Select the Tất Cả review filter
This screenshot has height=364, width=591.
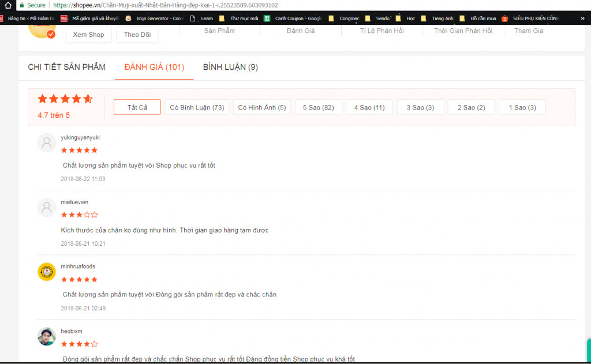(x=137, y=107)
